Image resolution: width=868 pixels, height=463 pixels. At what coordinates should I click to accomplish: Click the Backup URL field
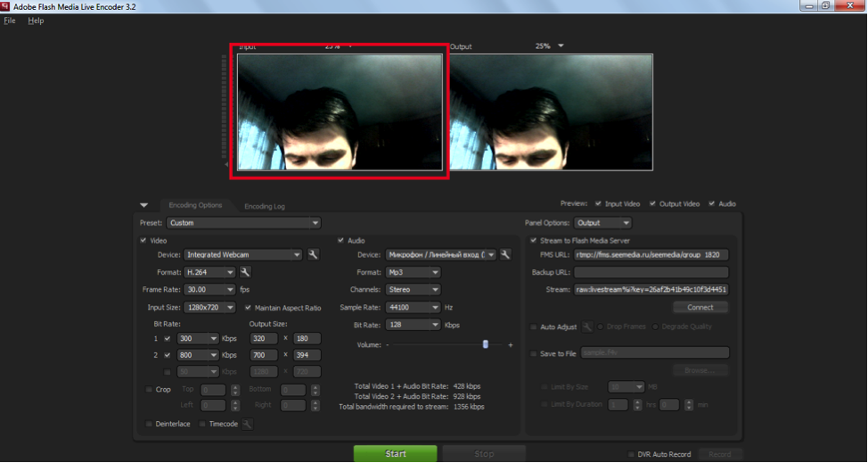(x=651, y=272)
